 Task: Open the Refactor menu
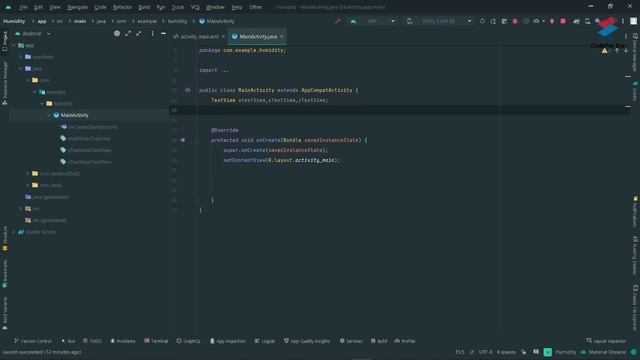click(x=122, y=7)
